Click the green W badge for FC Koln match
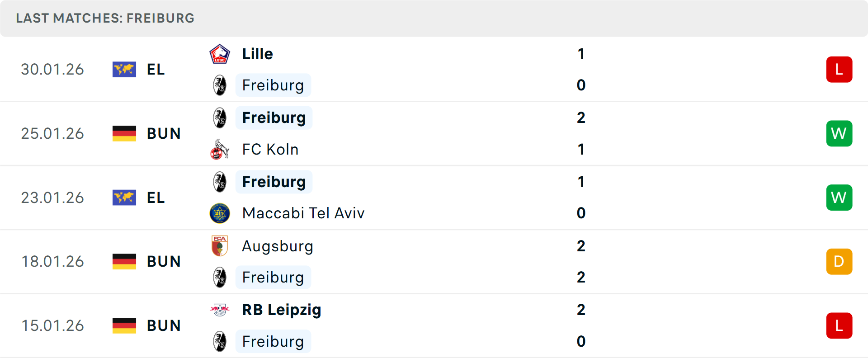This screenshot has width=868, height=358. 839,133
